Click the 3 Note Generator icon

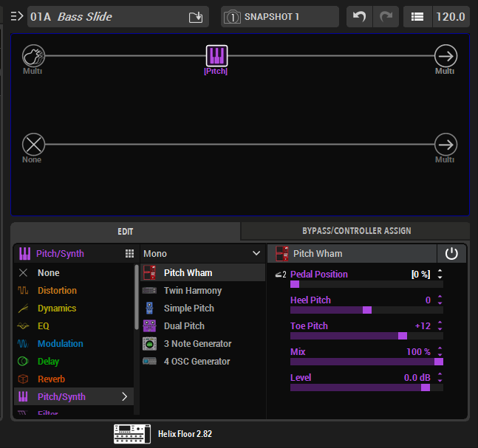click(150, 344)
